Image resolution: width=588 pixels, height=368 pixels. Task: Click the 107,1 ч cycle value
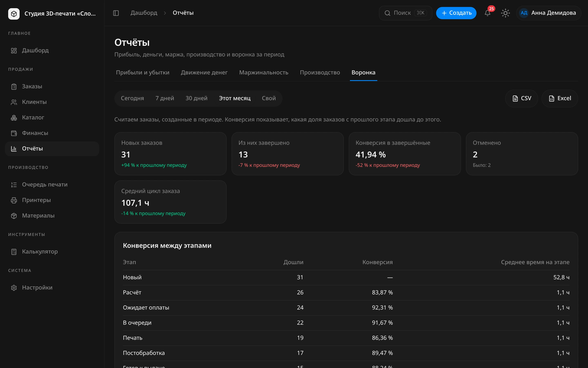pos(135,203)
